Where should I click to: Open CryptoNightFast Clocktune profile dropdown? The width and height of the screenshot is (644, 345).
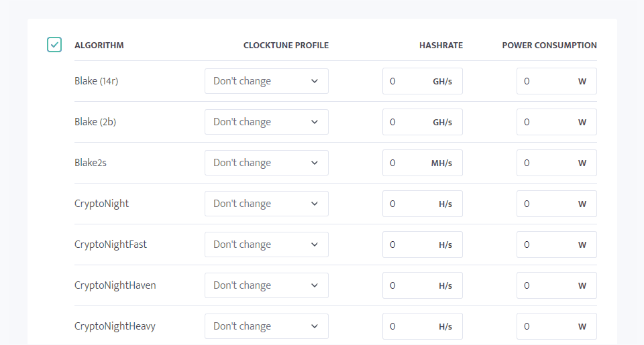click(266, 245)
